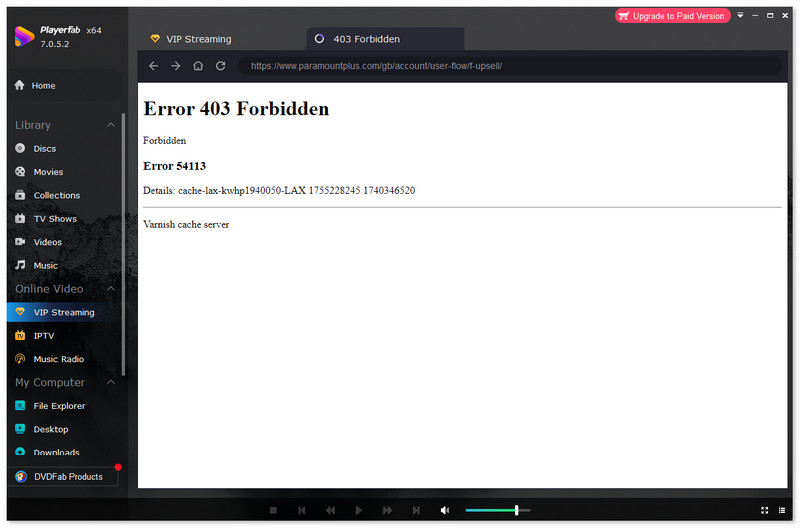Open the title bar dropdown menu arrow
This screenshot has width=800, height=528.
(x=740, y=15)
